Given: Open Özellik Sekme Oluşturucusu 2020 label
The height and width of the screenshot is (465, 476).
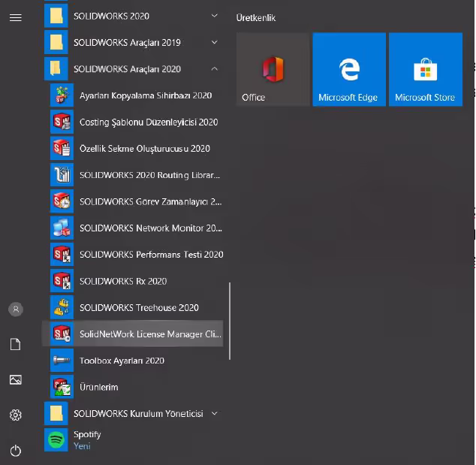Looking at the screenshot, I should [x=145, y=149].
